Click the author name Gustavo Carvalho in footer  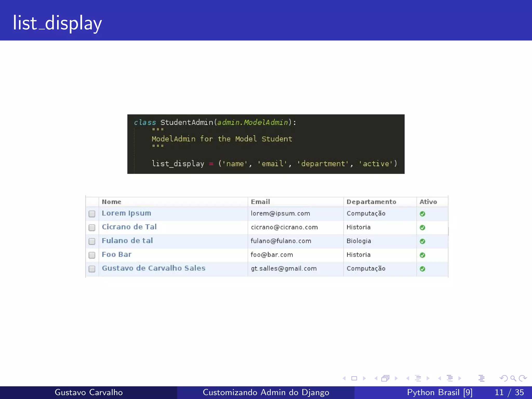[x=89, y=392]
